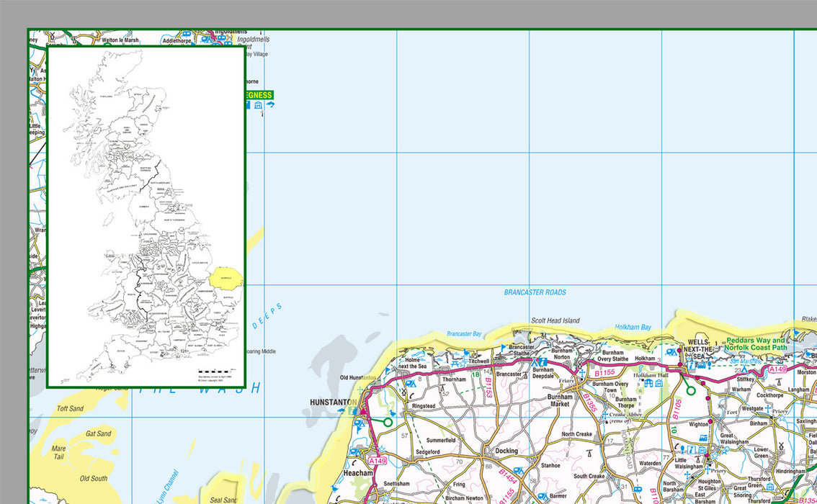817x504 pixels.
Task: Click the tourist info icon near Little Walsingham
Action: pos(692,450)
